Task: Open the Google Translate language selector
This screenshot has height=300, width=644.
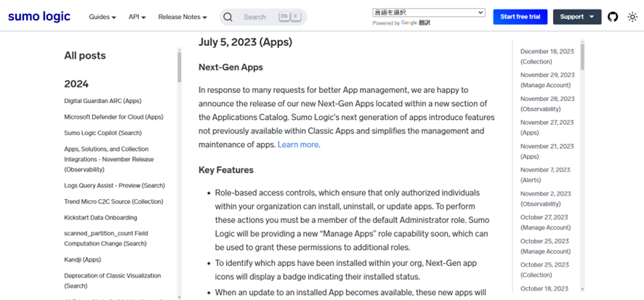Action: click(429, 13)
